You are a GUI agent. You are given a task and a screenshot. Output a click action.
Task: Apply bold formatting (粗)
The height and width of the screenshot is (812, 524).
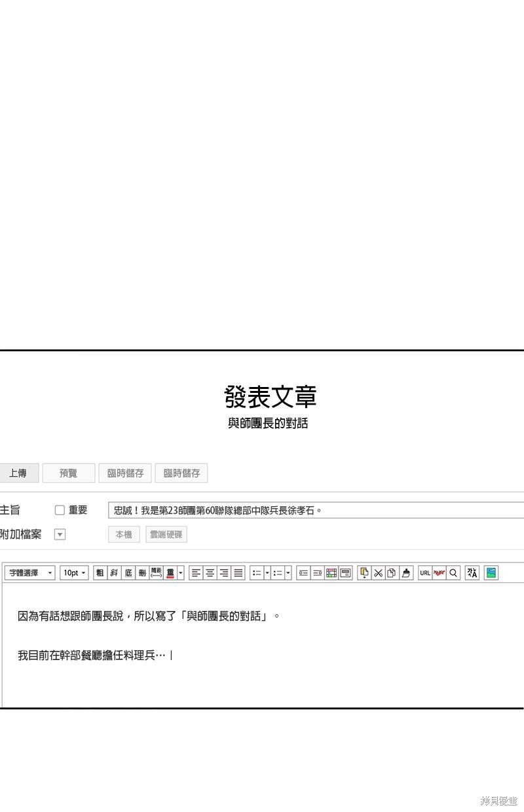pos(100,573)
